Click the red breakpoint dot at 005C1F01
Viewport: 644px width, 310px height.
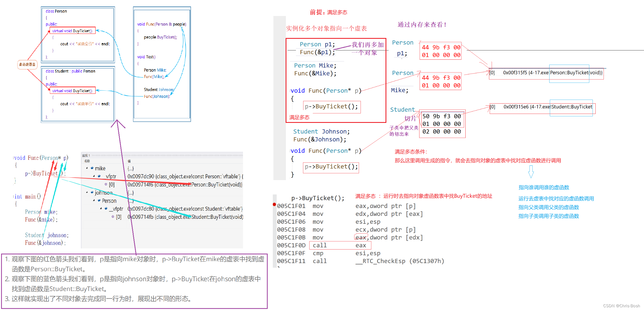point(274,204)
